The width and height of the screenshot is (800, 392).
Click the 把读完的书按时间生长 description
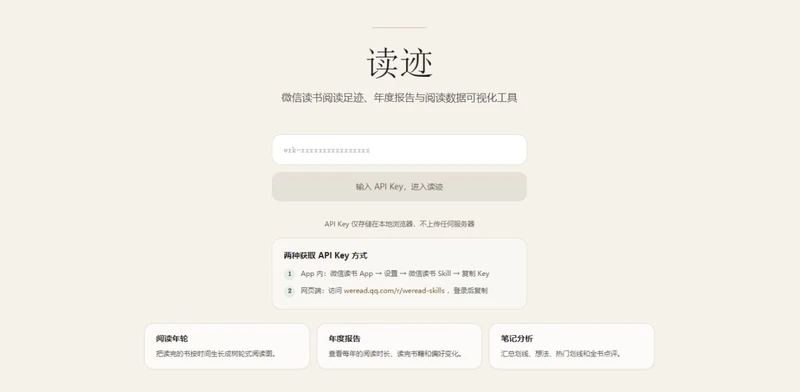[x=216, y=353]
